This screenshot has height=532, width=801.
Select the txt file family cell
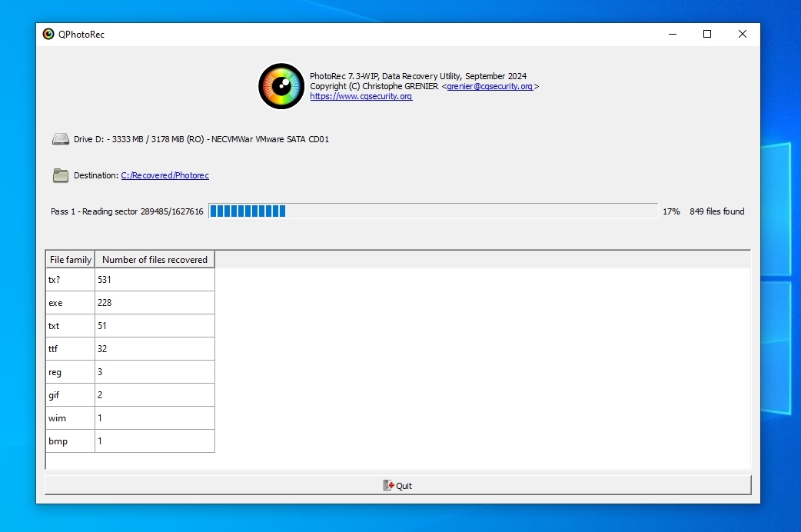click(71, 325)
